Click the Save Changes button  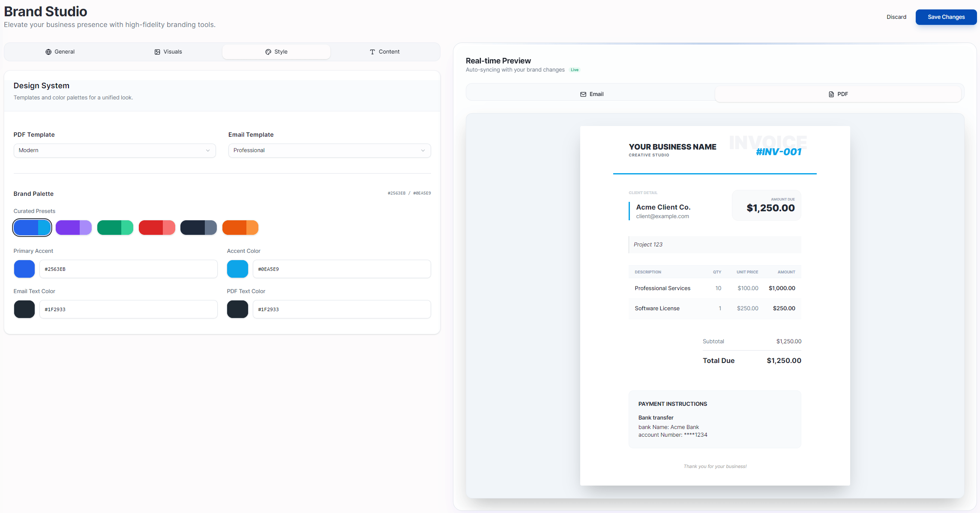[x=946, y=17]
